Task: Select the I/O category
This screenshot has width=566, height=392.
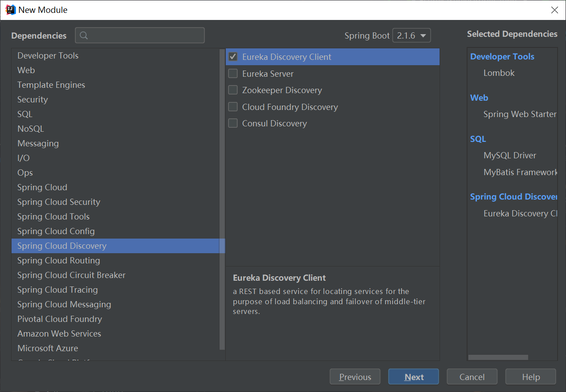Action: click(x=115, y=158)
